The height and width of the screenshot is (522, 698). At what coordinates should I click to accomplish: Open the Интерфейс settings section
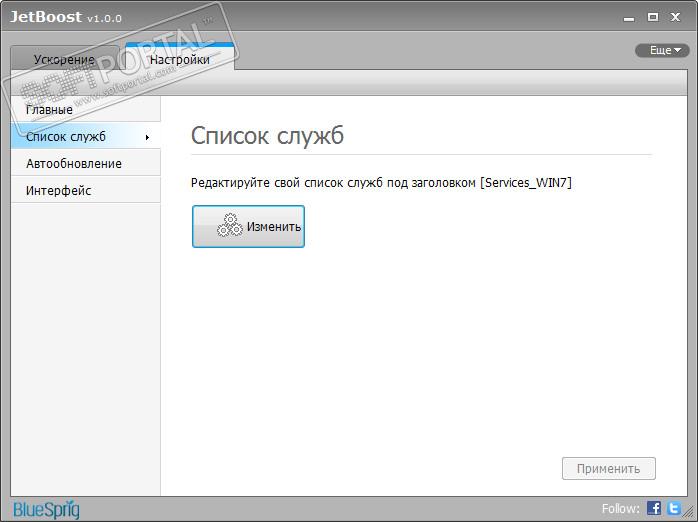pyautogui.click(x=85, y=190)
